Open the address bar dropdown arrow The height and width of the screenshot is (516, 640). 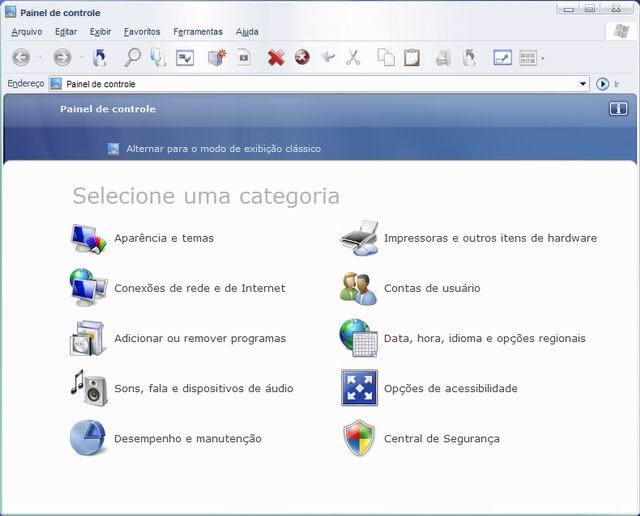tap(582, 84)
